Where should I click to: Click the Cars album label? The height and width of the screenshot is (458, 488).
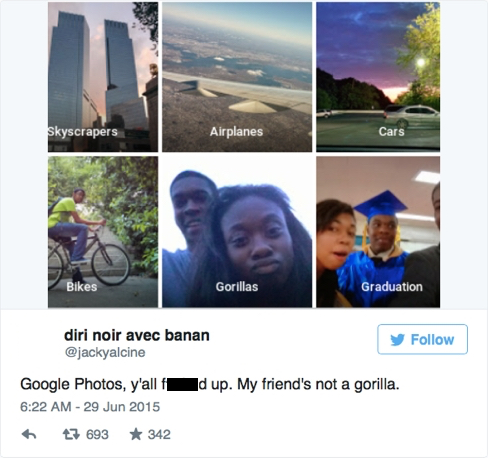pyautogui.click(x=391, y=132)
